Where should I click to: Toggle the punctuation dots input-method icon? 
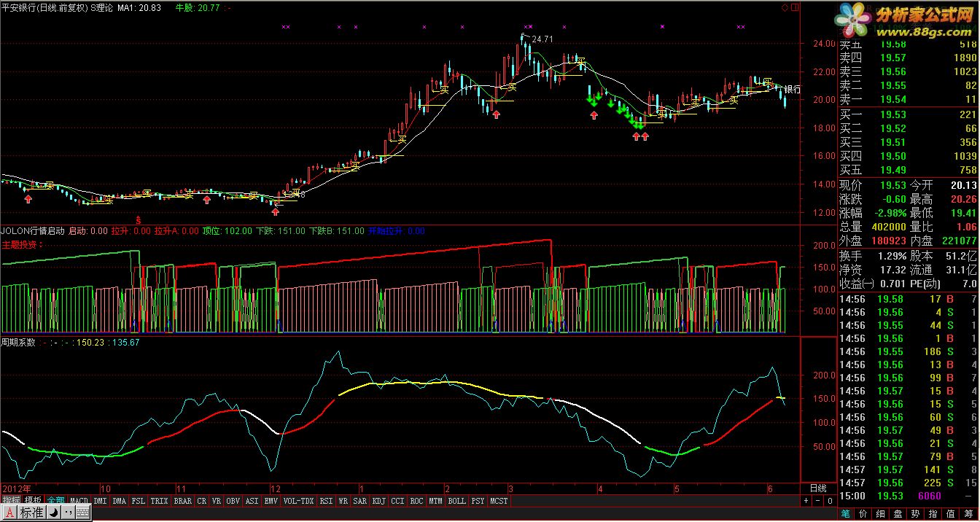click(x=69, y=513)
